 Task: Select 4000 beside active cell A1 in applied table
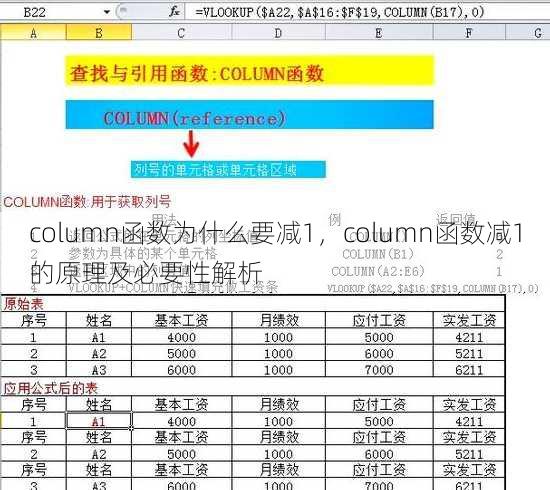point(181,421)
